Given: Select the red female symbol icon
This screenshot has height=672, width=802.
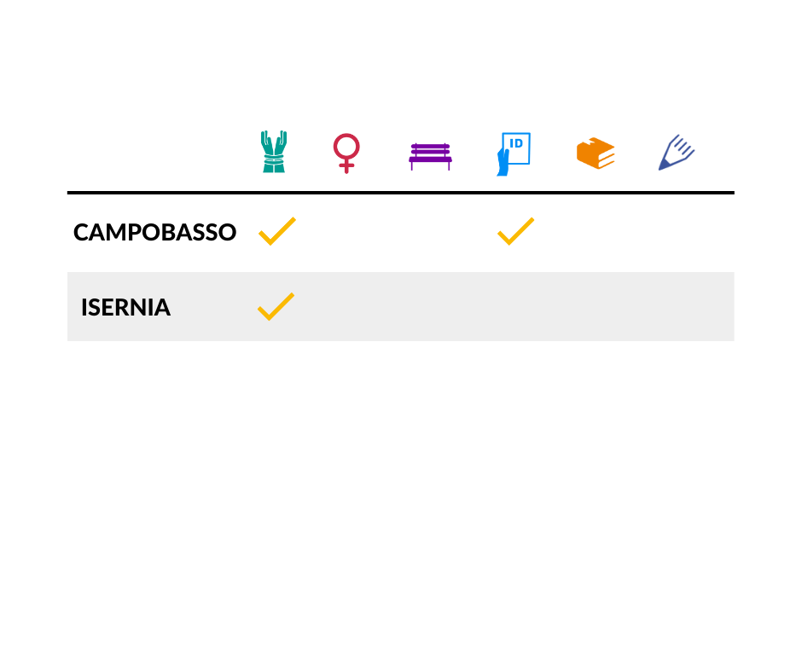Looking at the screenshot, I should (346, 154).
